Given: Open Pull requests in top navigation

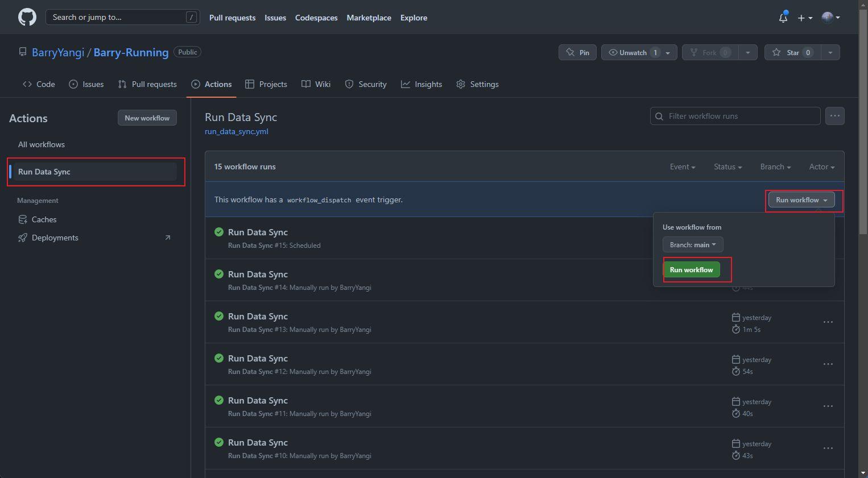Looking at the screenshot, I should (x=232, y=18).
